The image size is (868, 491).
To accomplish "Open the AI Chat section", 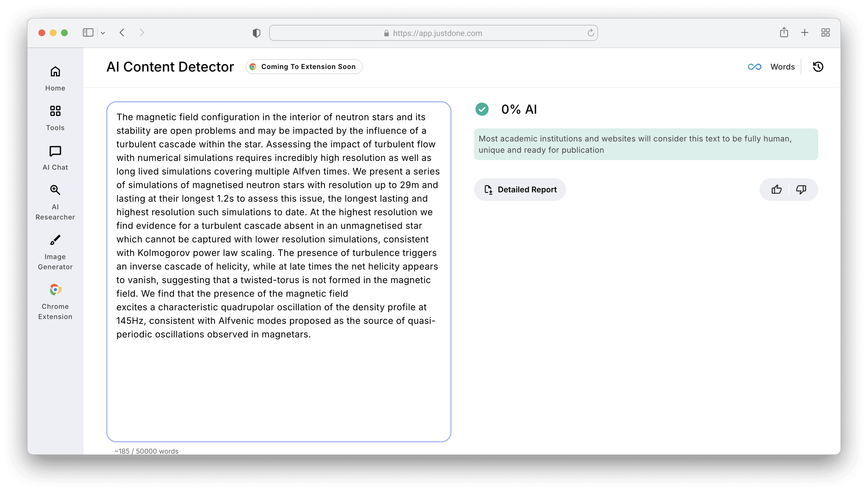I will (55, 158).
